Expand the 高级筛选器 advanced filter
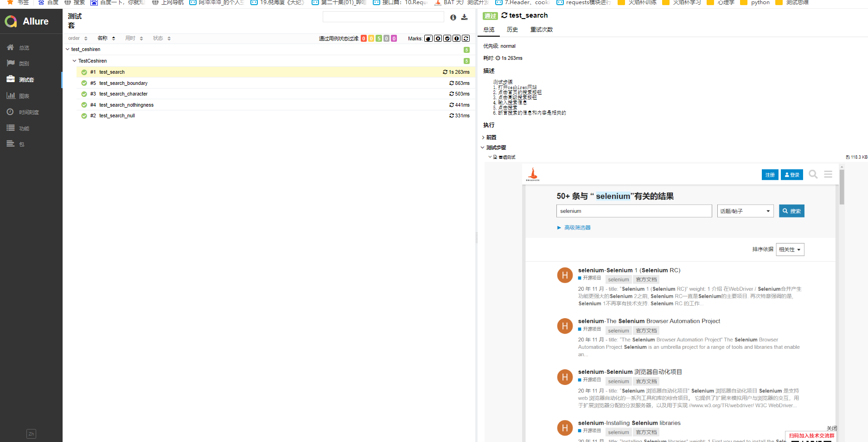 [574, 228]
